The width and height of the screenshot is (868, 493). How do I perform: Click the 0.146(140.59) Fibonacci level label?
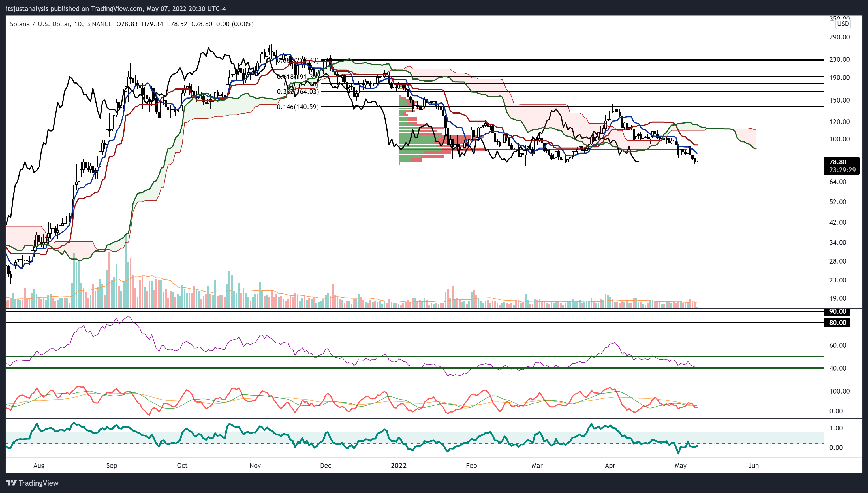(298, 107)
